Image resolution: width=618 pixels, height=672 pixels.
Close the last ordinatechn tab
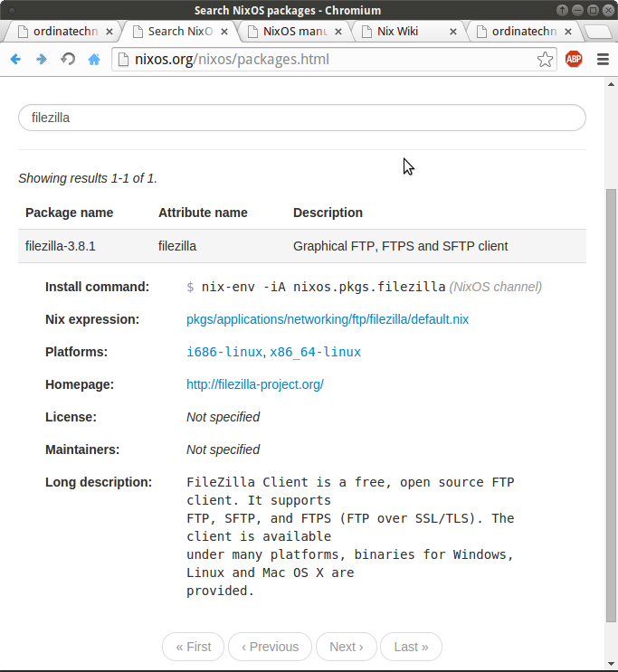point(568,32)
